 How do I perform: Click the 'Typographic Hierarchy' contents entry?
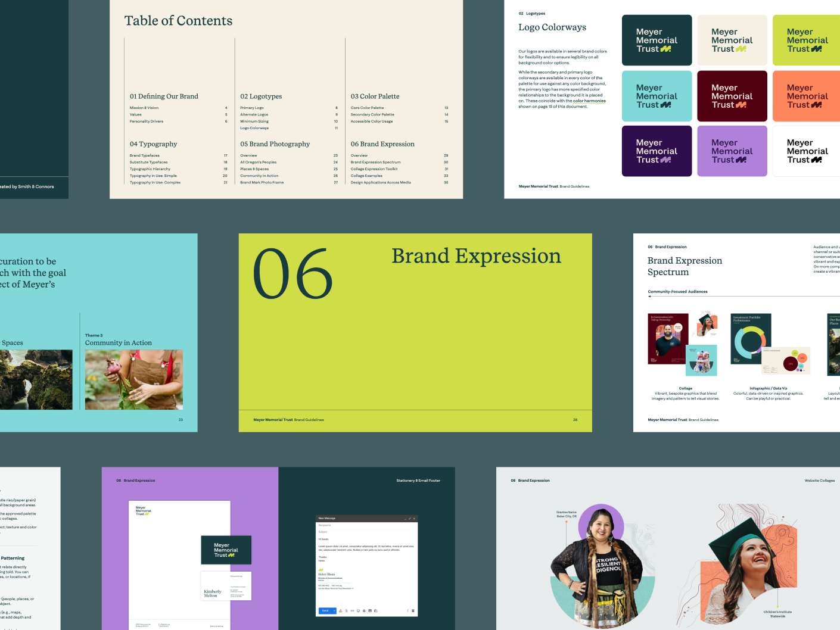click(x=150, y=169)
